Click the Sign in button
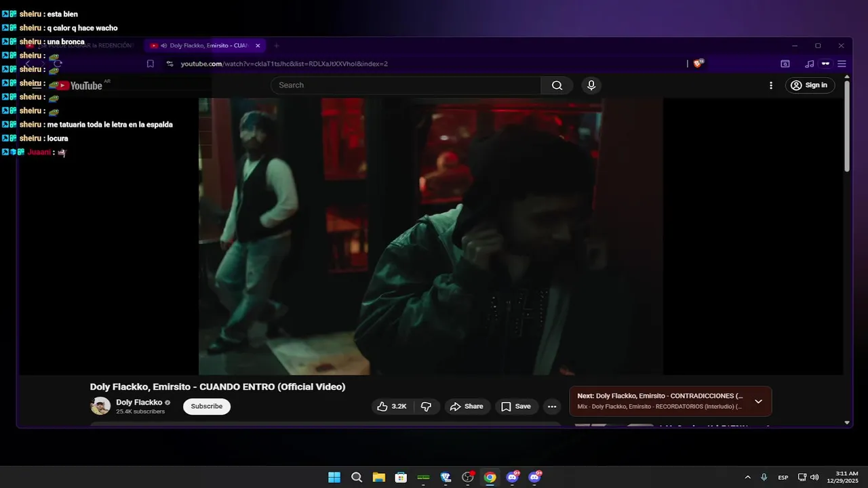Image resolution: width=868 pixels, height=488 pixels. click(810, 85)
